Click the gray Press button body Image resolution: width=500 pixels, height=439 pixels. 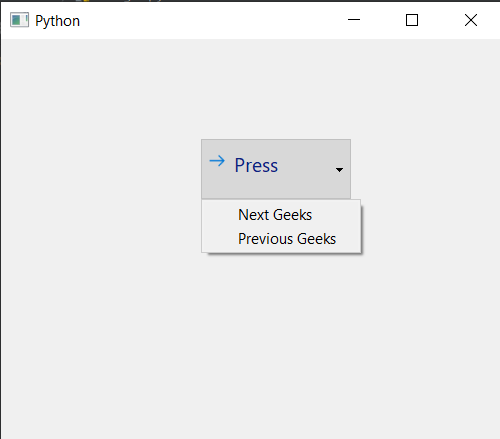click(276, 169)
